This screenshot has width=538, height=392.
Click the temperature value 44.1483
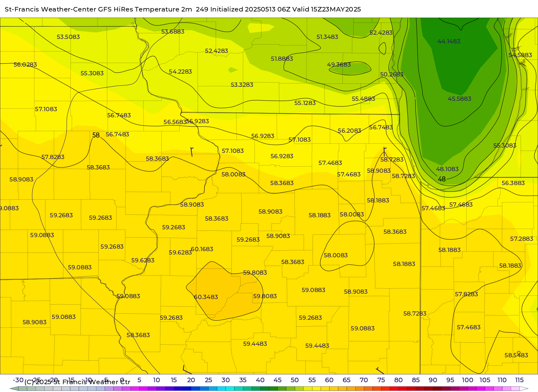tap(449, 41)
